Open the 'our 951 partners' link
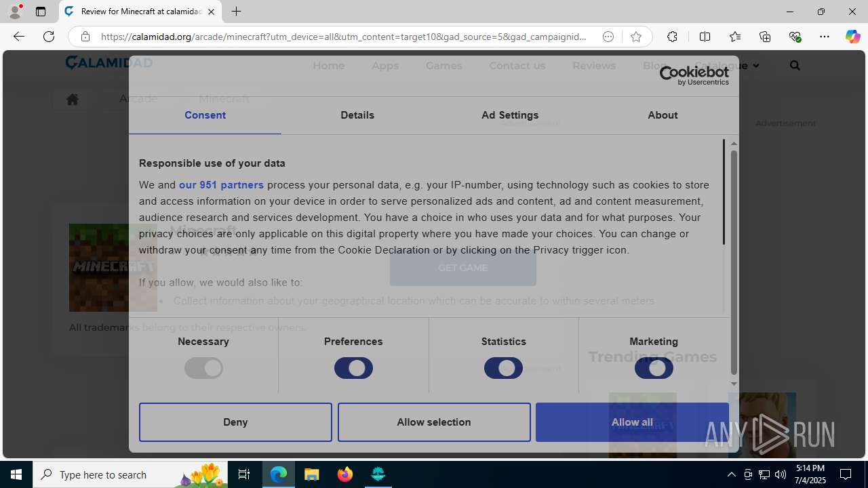Image resolution: width=868 pixels, height=488 pixels. (221, 185)
